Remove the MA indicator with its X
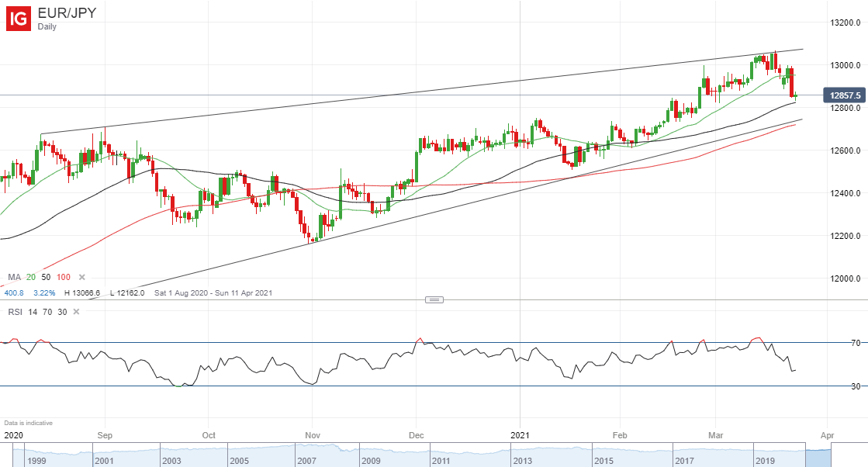The width and height of the screenshot is (868, 467). click(82, 277)
